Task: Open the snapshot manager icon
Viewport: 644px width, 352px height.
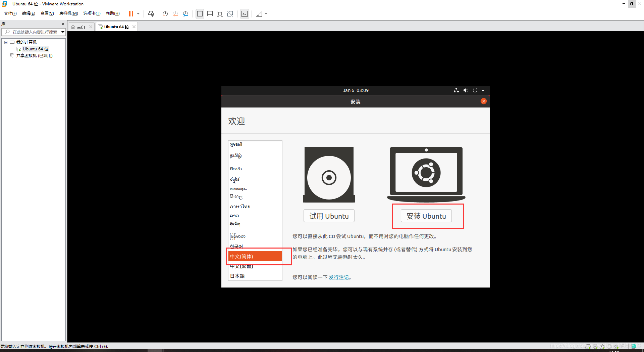Action: (185, 14)
